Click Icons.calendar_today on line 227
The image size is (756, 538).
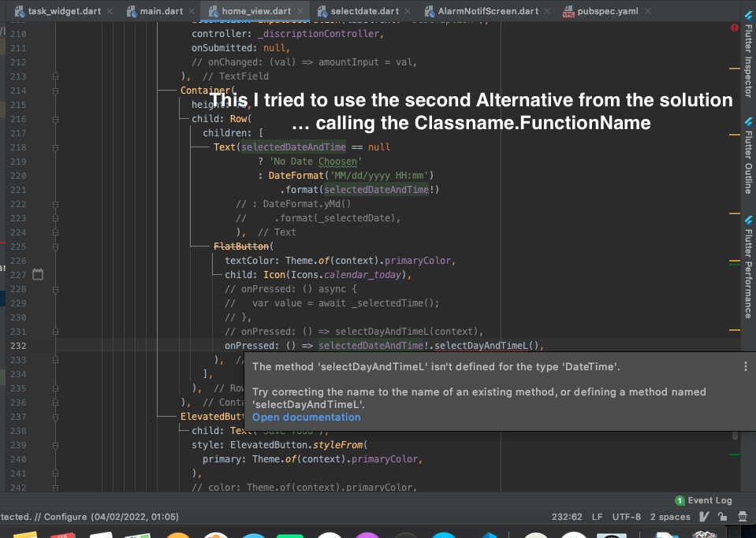[x=346, y=275]
